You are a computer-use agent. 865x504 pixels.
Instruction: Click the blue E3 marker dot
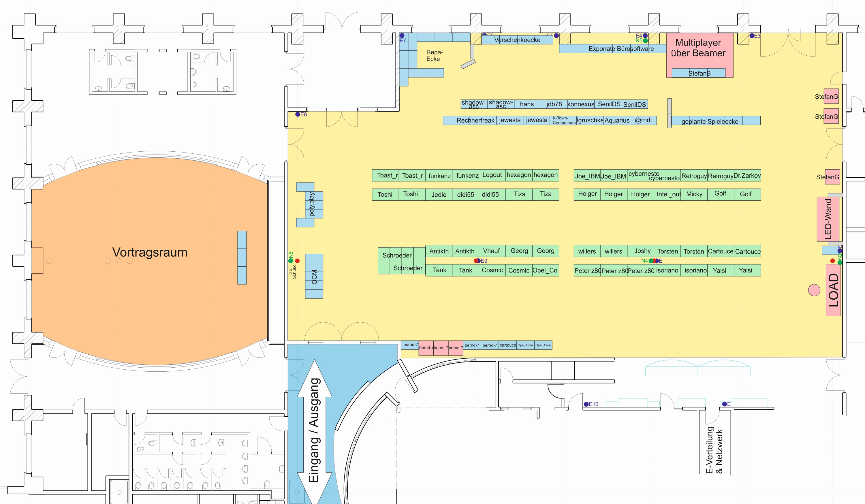pyautogui.click(x=752, y=35)
